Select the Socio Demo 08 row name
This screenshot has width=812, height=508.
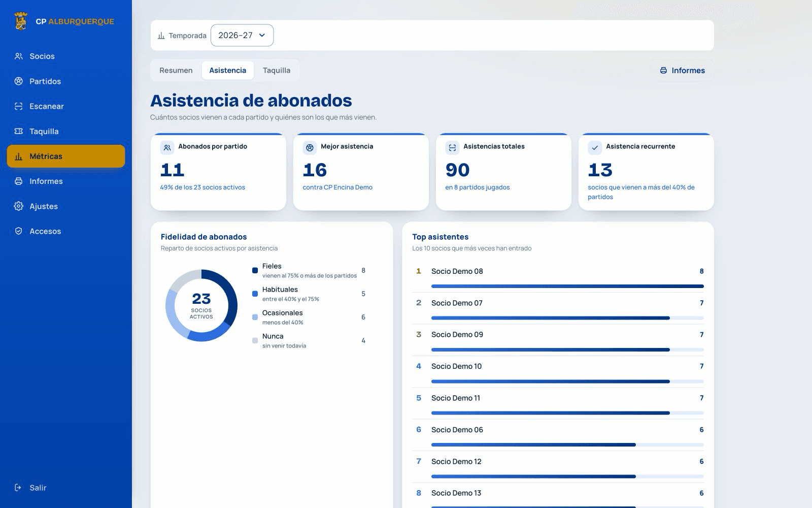click(x=457, y=271)
